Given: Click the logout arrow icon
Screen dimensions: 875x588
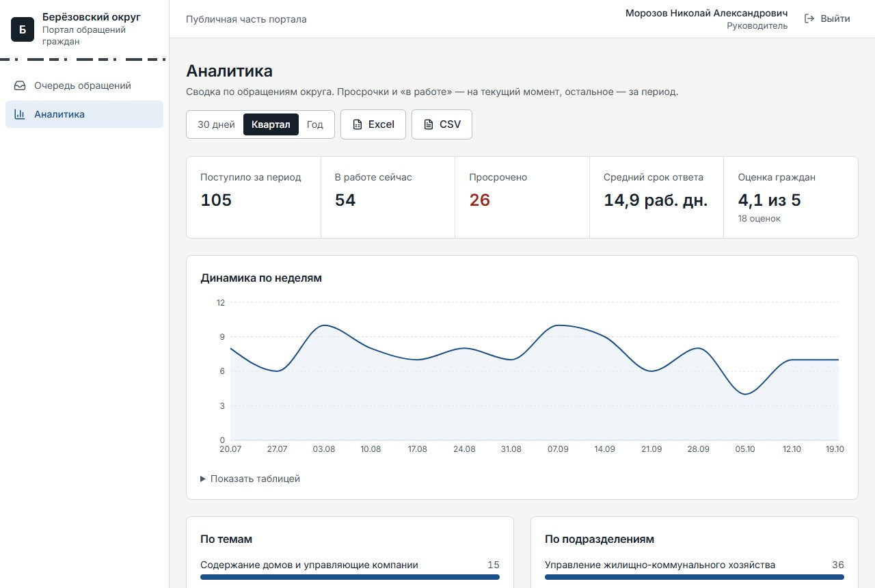Looking at the screenshot, I should 809,18.
